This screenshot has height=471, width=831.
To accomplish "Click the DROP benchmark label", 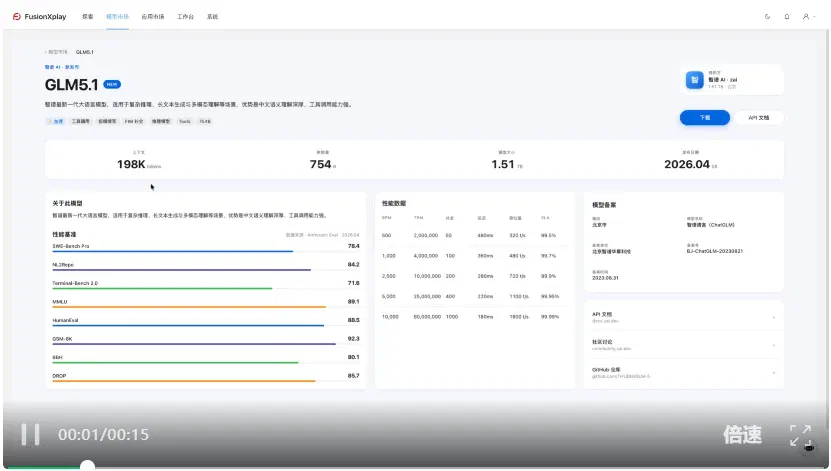I will click(59, 376).
